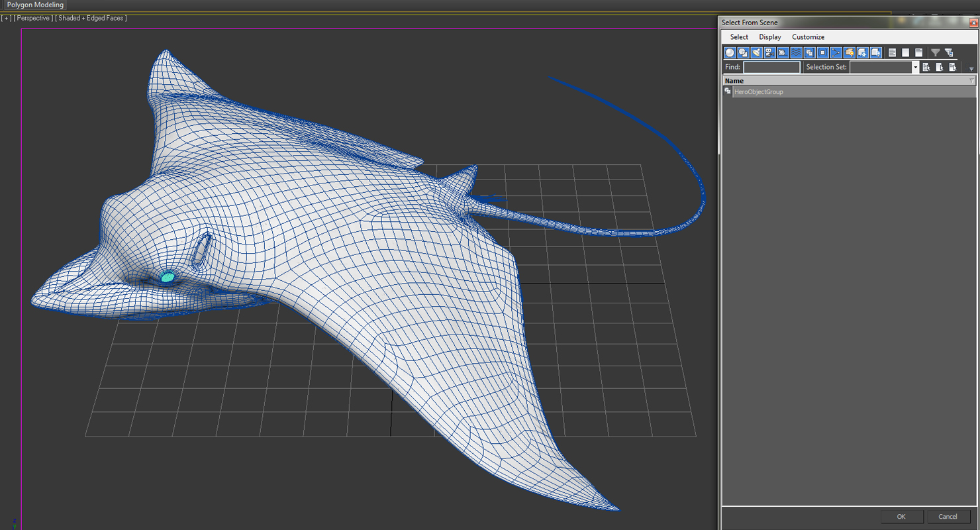980x530 pixels.
Task: Open the Perspective viewport label menu
Action: 32,18
